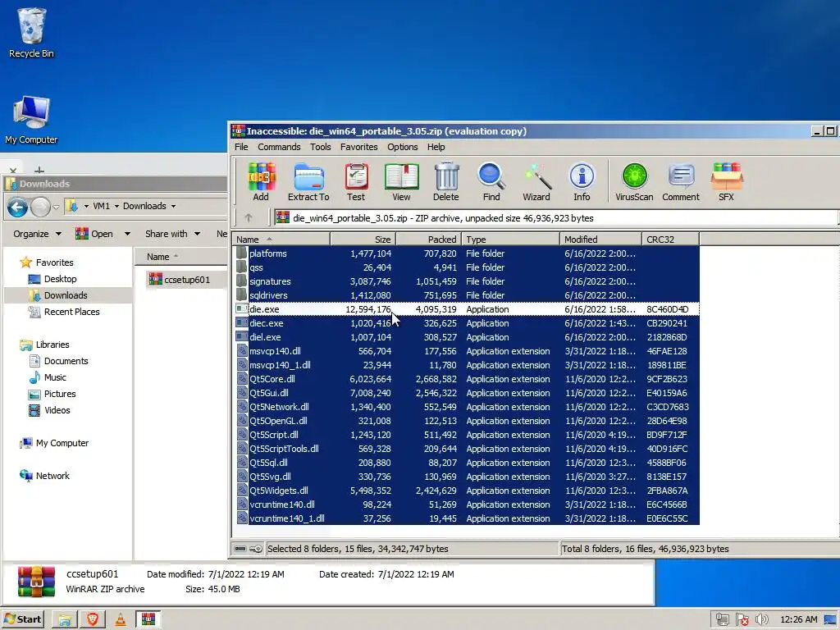
Task: Select the Qt5Core.dll row
Action: (467, 379)
